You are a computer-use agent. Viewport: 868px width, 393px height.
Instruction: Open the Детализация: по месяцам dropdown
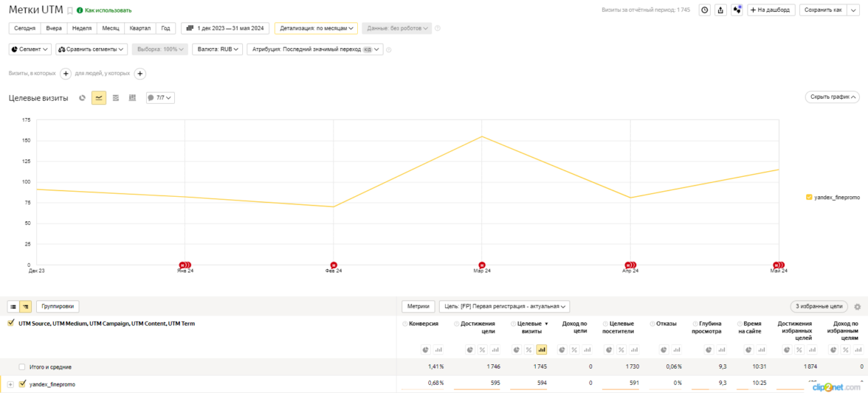[x=316, y=28]
